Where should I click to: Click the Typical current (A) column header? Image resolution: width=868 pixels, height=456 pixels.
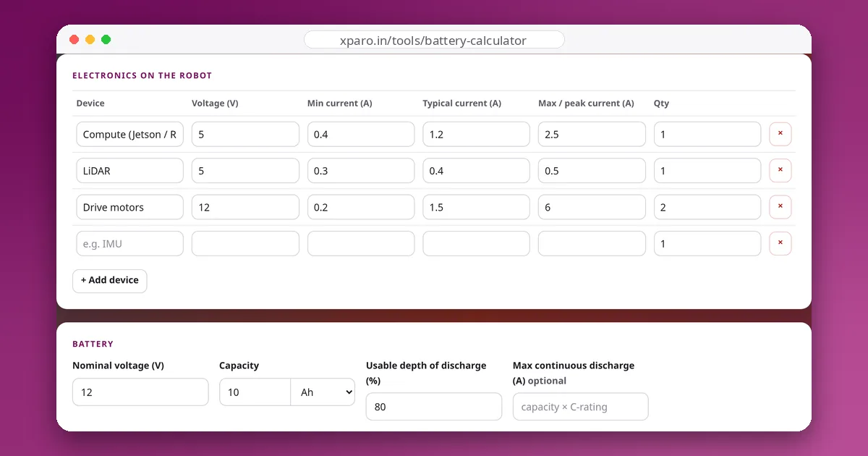point(462,104)
